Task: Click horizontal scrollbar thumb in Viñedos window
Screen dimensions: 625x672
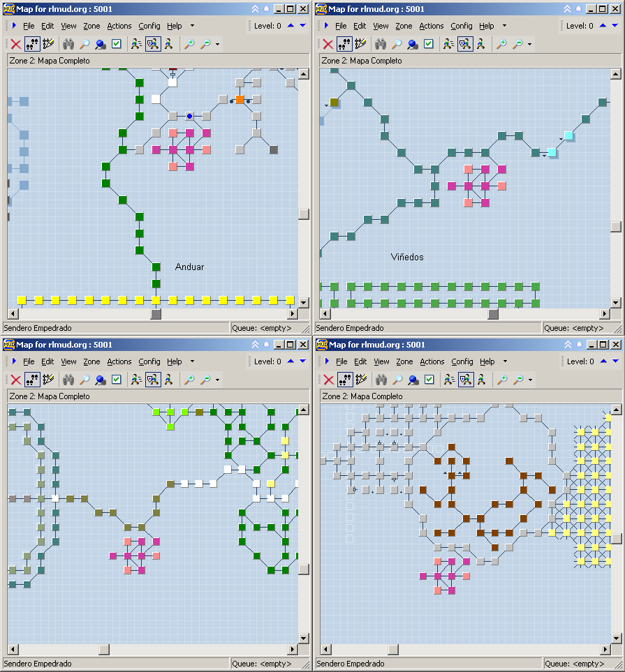Action: click(494, 314)
